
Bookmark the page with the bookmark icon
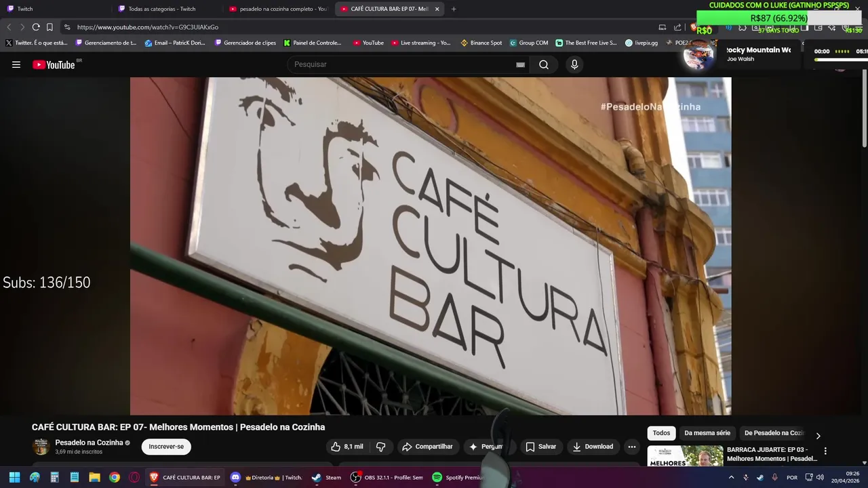(50, 27)
